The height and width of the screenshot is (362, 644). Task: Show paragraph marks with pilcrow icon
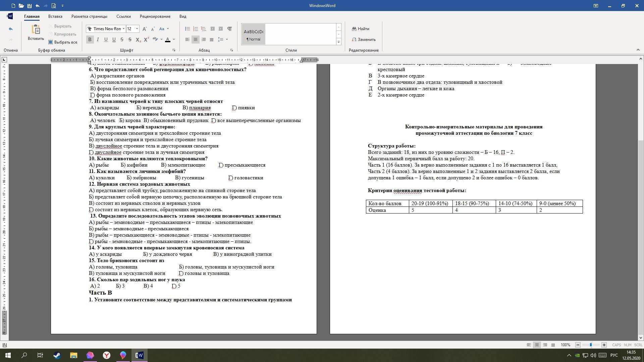click(x=229, y=29)
